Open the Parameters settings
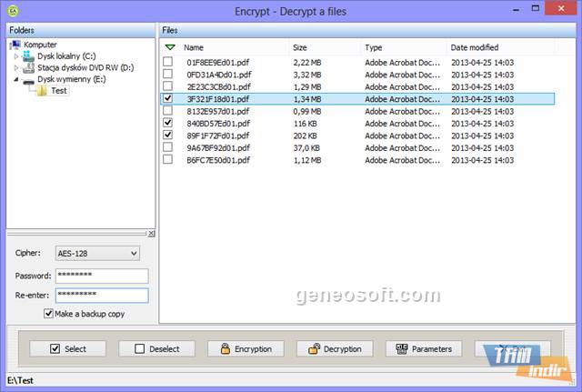 pos(424,348)
